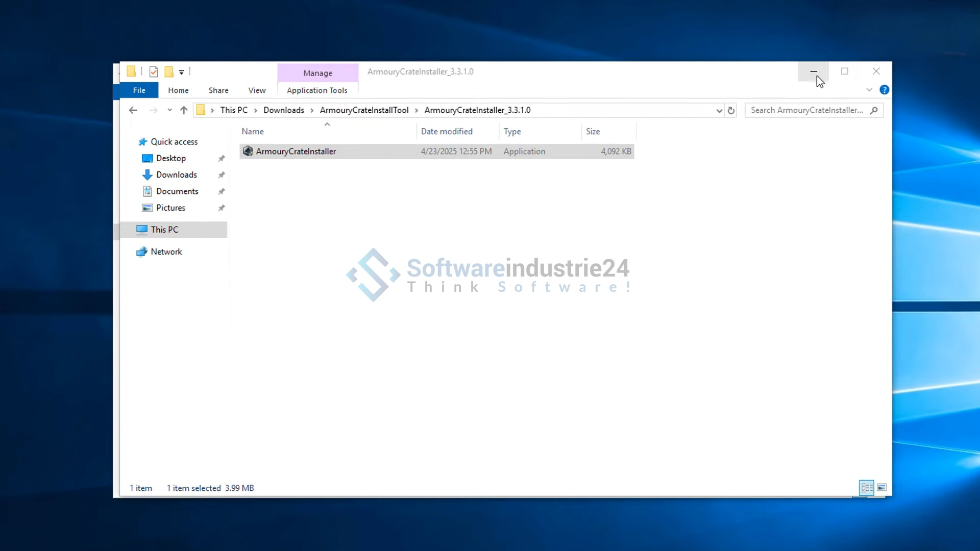Click the Properties quick access toolbar icon

(x=153, y=72)
